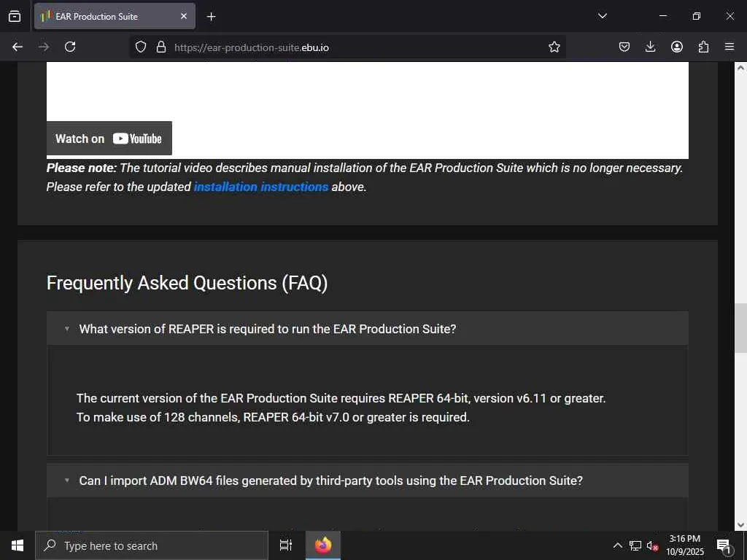Click the address bar URL field
Image resolution: width=747 pixels, height=560 pixels.
pos(347,47)
